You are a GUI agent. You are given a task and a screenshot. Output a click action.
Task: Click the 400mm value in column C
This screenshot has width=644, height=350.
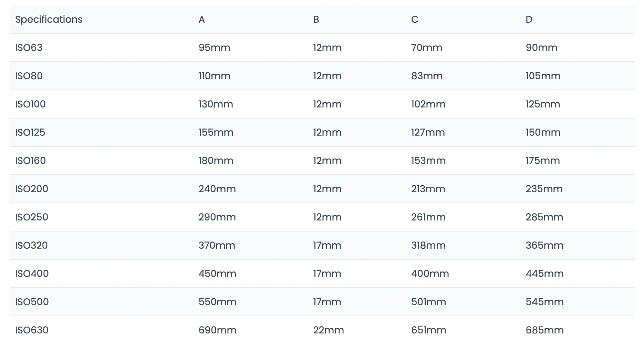click(x=430, y=274)
